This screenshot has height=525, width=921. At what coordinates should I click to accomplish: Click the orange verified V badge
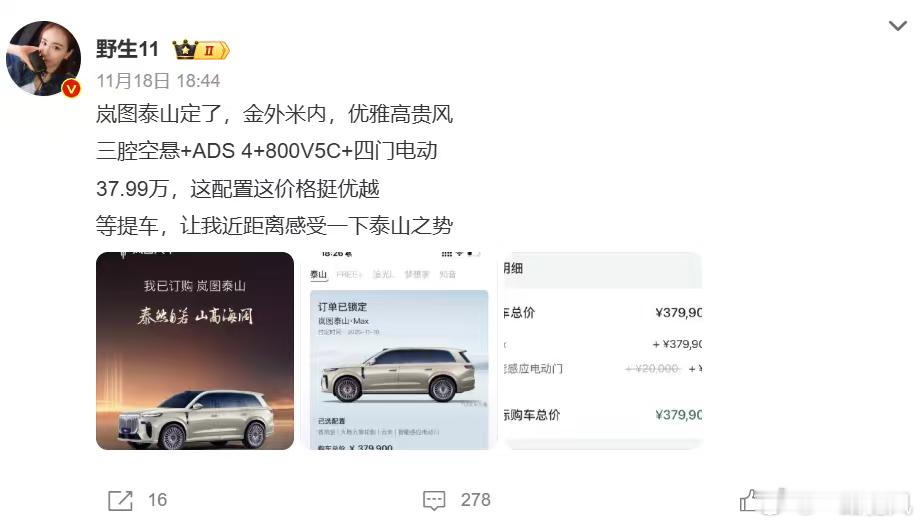(x=72, y=88)
